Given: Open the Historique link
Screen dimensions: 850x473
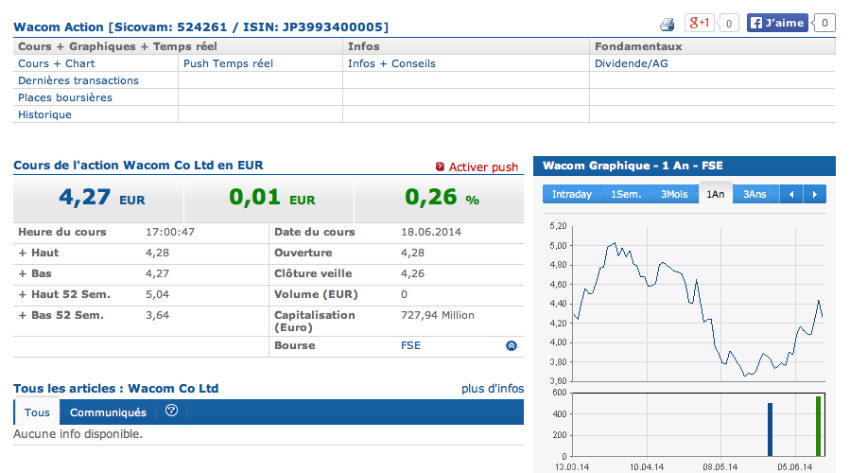Looking at the screenshot, I should coord(44,114).
